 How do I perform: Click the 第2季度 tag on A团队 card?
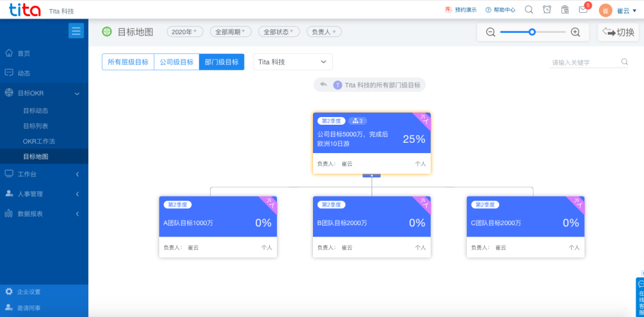coord(178,204)
